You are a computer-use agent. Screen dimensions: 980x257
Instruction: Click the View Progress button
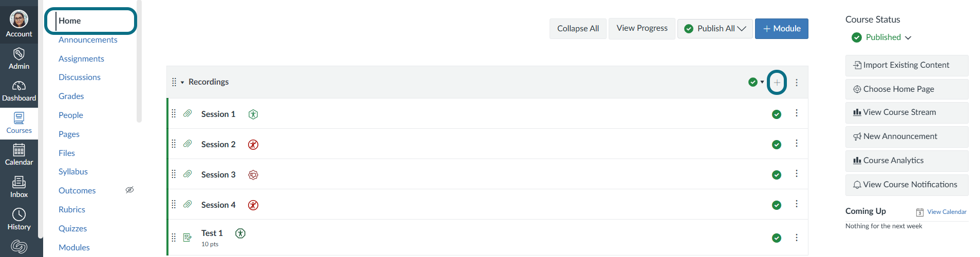click(642, 29)
